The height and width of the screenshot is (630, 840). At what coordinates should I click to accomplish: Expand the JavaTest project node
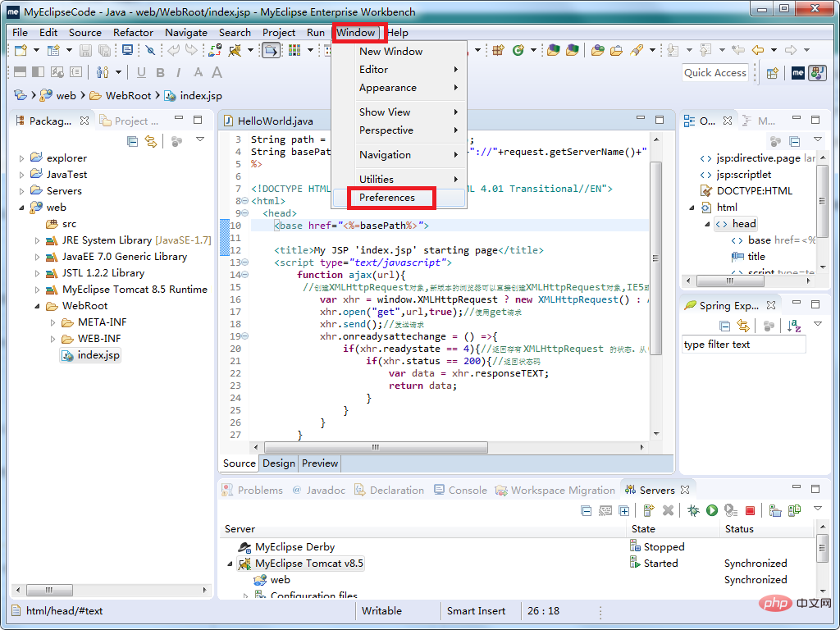[x=21, y=175]
